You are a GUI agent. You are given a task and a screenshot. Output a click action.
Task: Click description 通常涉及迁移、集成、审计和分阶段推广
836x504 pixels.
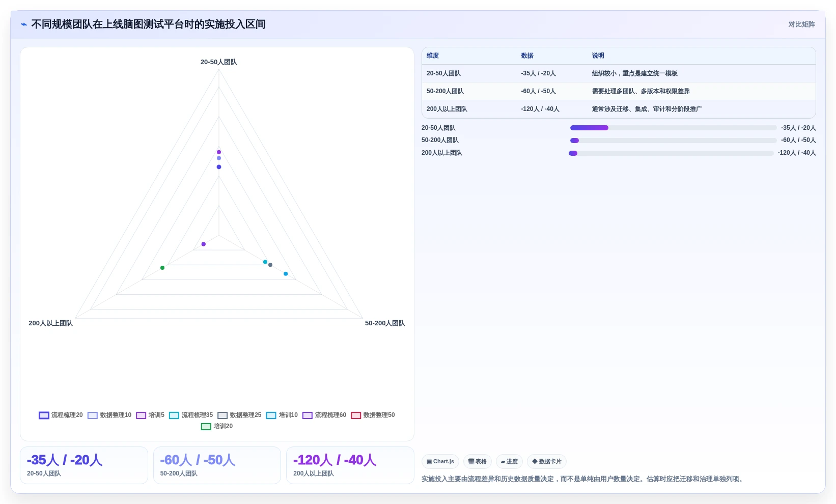tap(647, 109)
